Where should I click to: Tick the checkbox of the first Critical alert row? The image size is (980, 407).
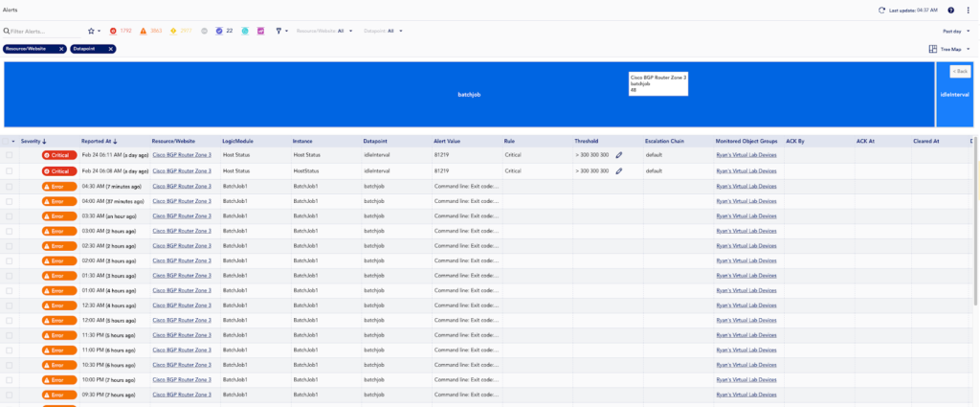pos(9,154)
